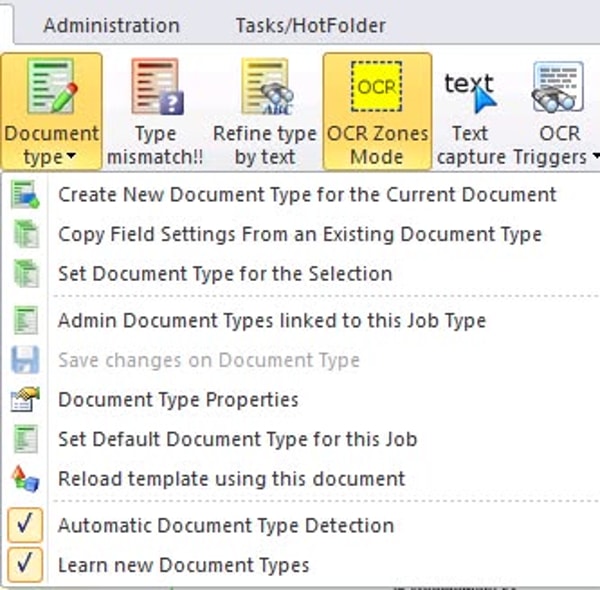This screenshot has height=590, width=600.
Task: Open the Document type dropdown arrow
Action: (x=71, y=156)
